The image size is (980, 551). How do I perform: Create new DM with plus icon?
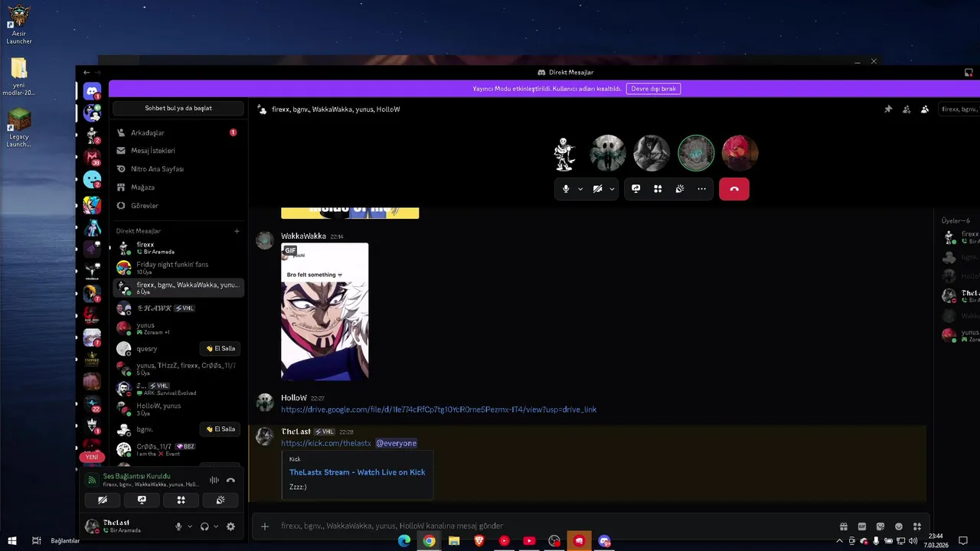click(237, 231)
